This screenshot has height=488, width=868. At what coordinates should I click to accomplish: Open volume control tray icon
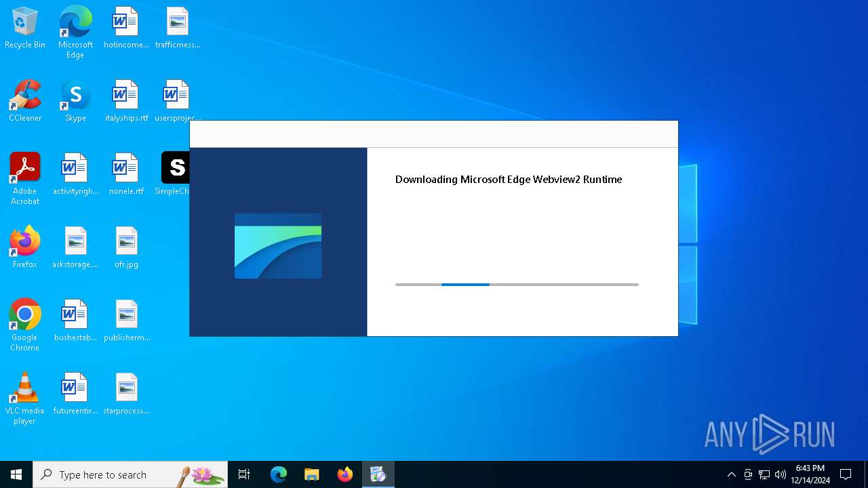(781, 474)
